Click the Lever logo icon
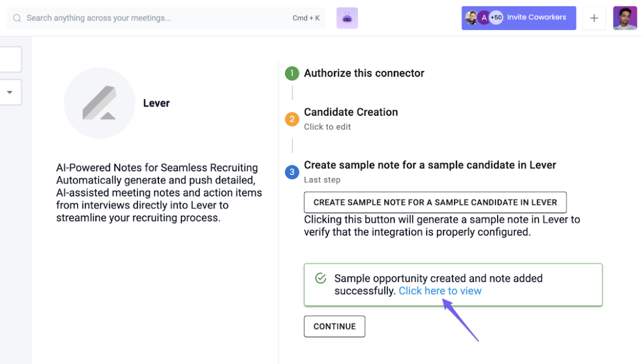Viewport: 642px width, 364px height. click(100, 103)
